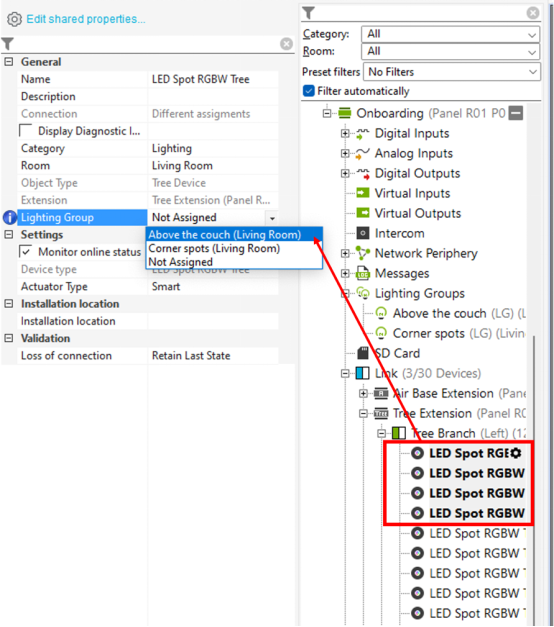
Task: Click the gear icon beside Edit shared properties
Action: pos(14,19)
